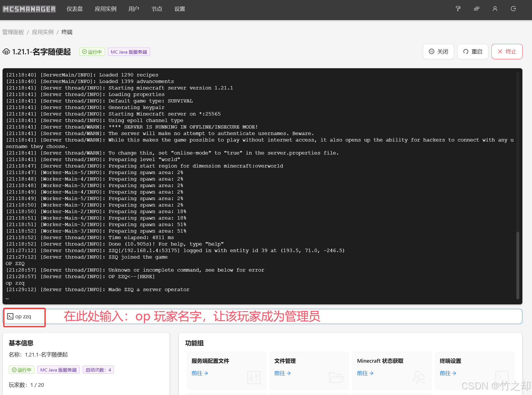Follow 前往 link under Minecraft 状态获取
Screen dimensions: 532x395
point(365,373)
